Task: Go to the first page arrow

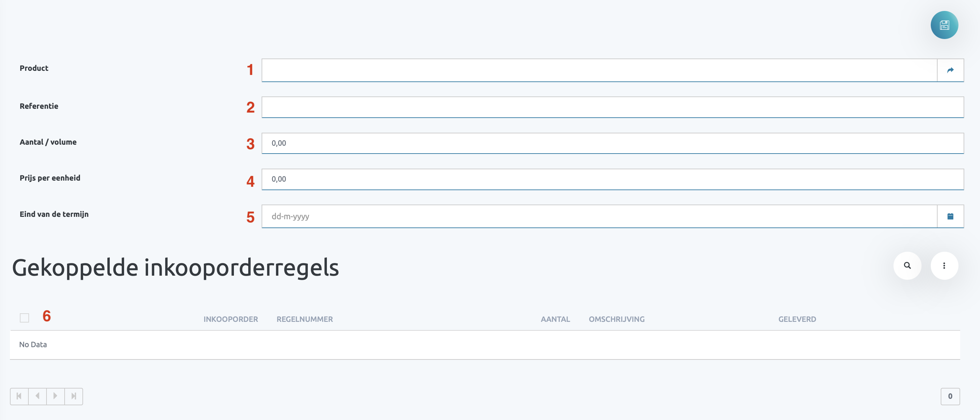Action: 19,396
